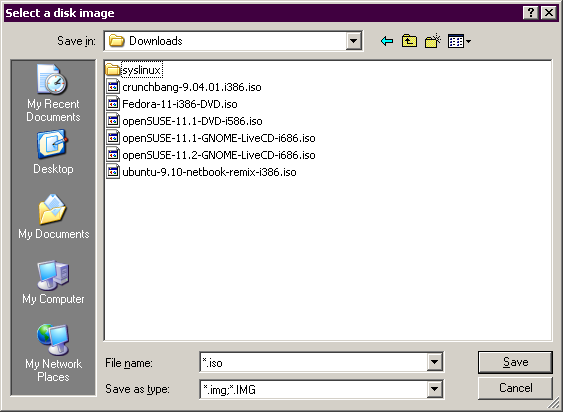Select openSUSE-11.1-DVD-i586.iso file name

[x=192, y=121]
